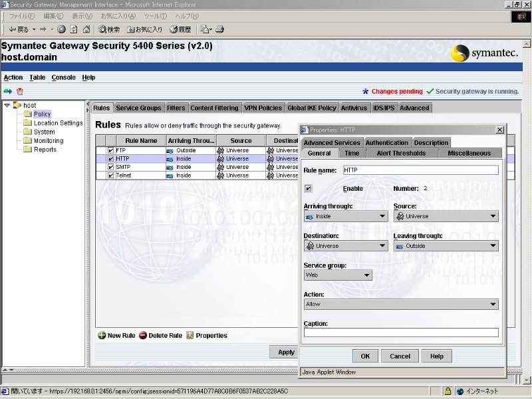Image resolution: width=532 pixels, height=399 pixels.
Task: Open the Leaving through dropdown
Action: coord(446,245)
